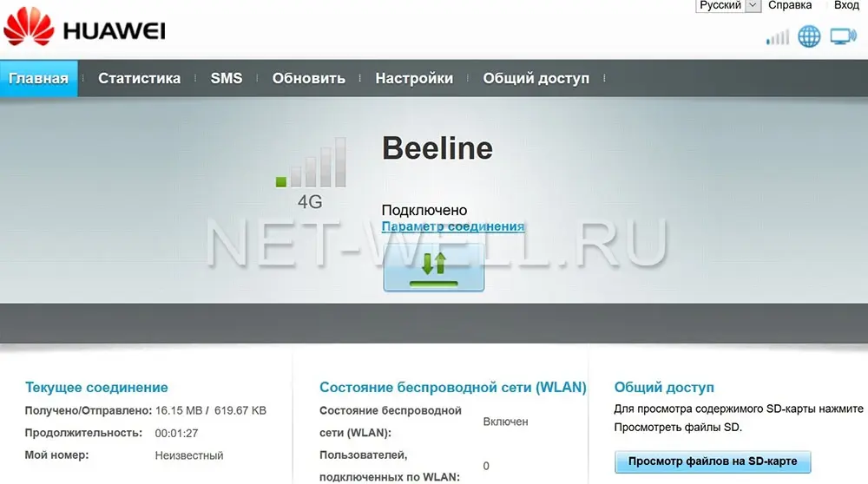Image resolution: width=868 pixels, height=484 pixels.
Task: Click the Текущее соединение heading
Action: pos(96,387)
